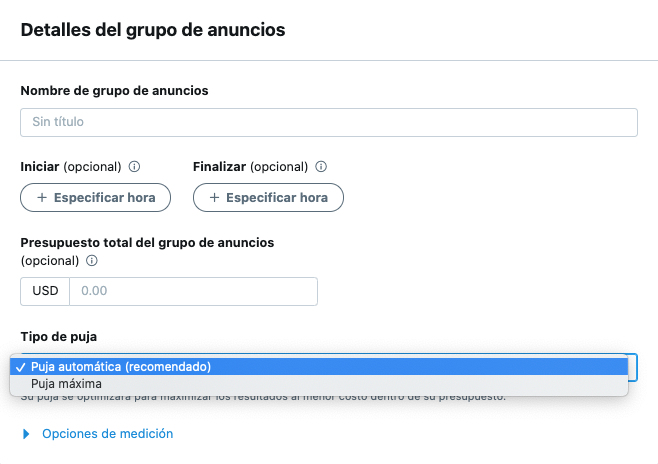Click the checkmark beside Puja automática
This screenshot has width=658, height=464.
pyautogui.click(x=20, y=367)
